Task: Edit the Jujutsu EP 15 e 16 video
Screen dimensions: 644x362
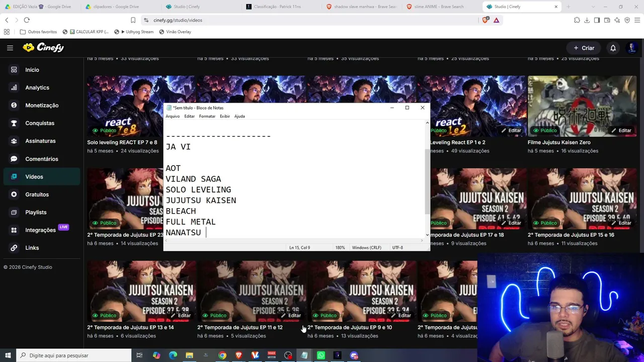Action: point(621,223)
